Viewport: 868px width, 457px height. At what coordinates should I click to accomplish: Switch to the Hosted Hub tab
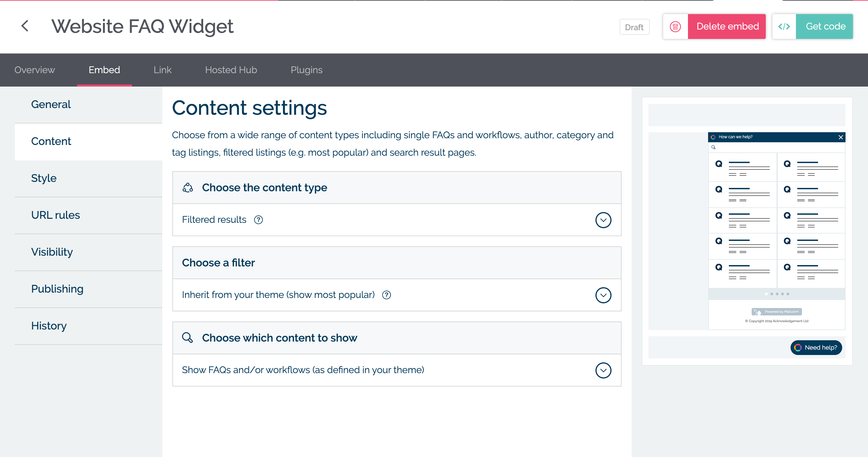pyautogui.click(x=231, y=69)
